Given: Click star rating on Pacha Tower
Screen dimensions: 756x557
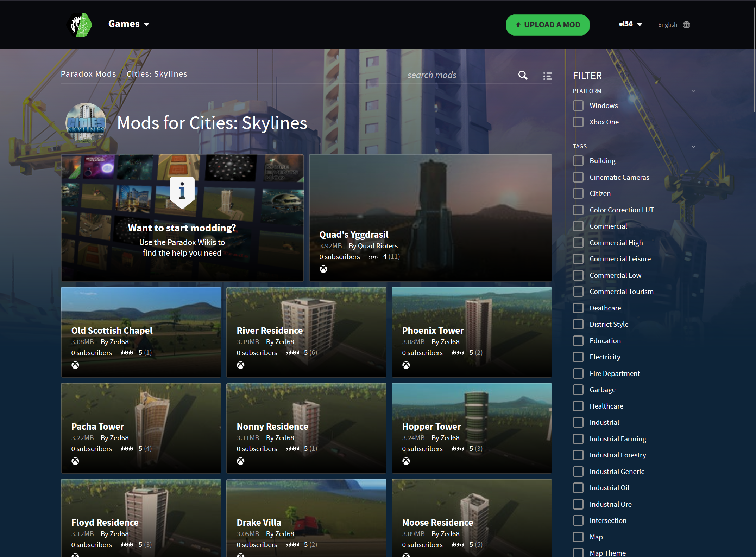Looking at the screenshot, I should click(127, 449).
